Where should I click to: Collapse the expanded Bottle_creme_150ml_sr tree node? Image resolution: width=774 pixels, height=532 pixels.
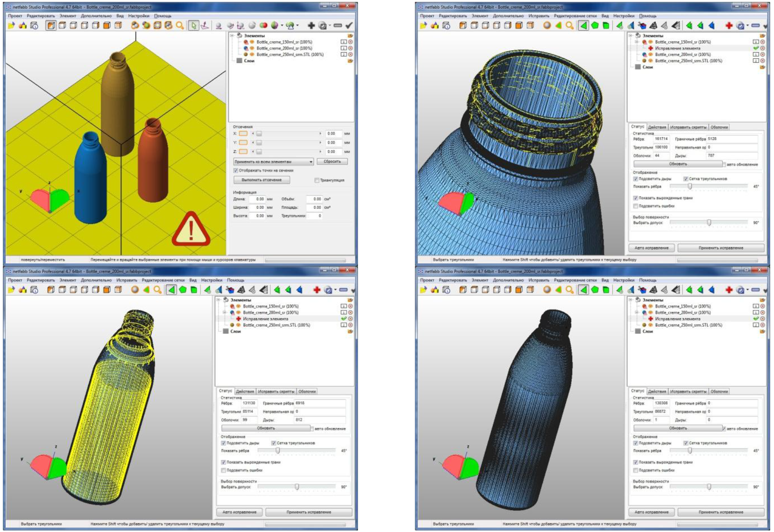[x=637, y=42]
